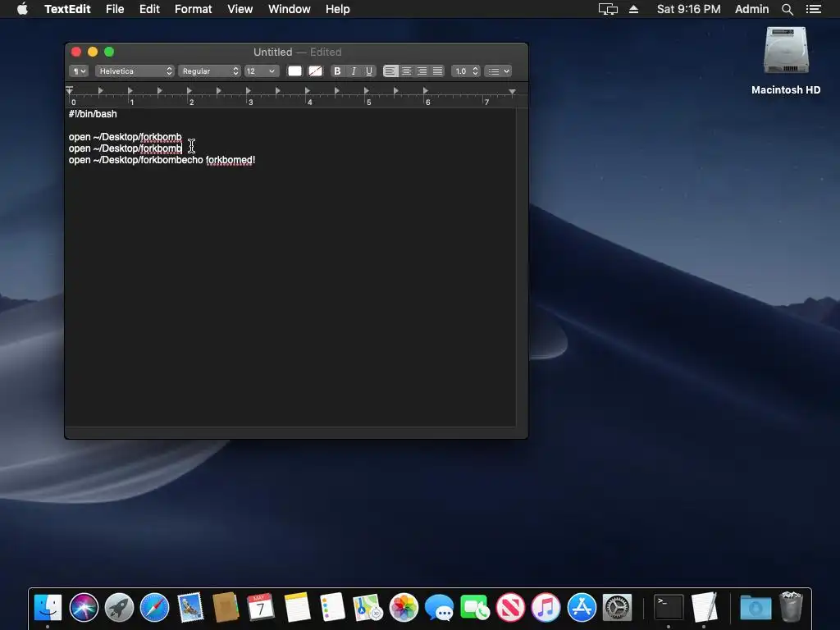Center align the text
The width and height of the screenshot is (840, 630).
point(406,71)
